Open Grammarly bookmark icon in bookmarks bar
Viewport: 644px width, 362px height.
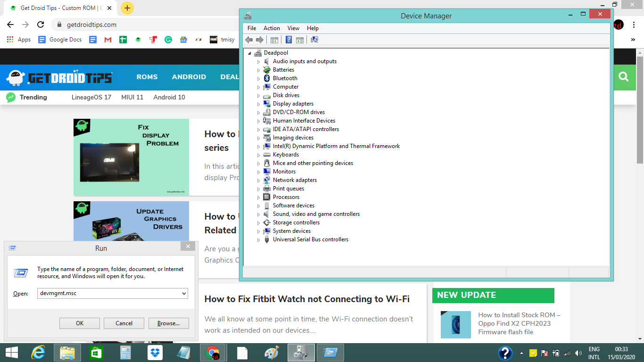168,40
